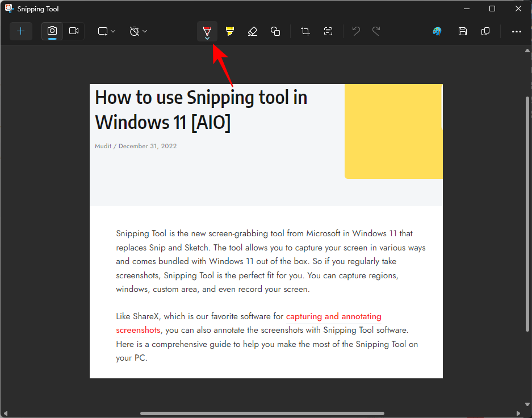Image resolution: width=532 pixels, height=418 pixels.
Task: Select the red Ballpoint pen tool
Action: click(207, 31)
